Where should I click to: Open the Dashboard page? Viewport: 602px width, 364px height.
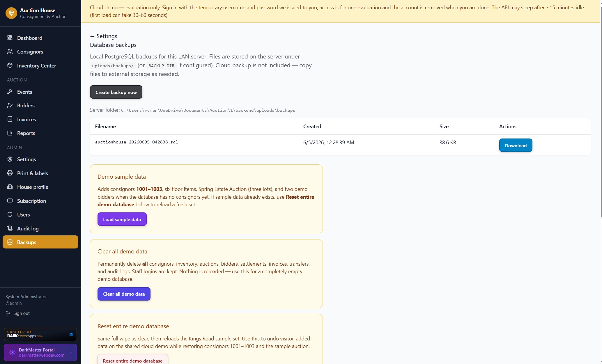click(40, 38)
